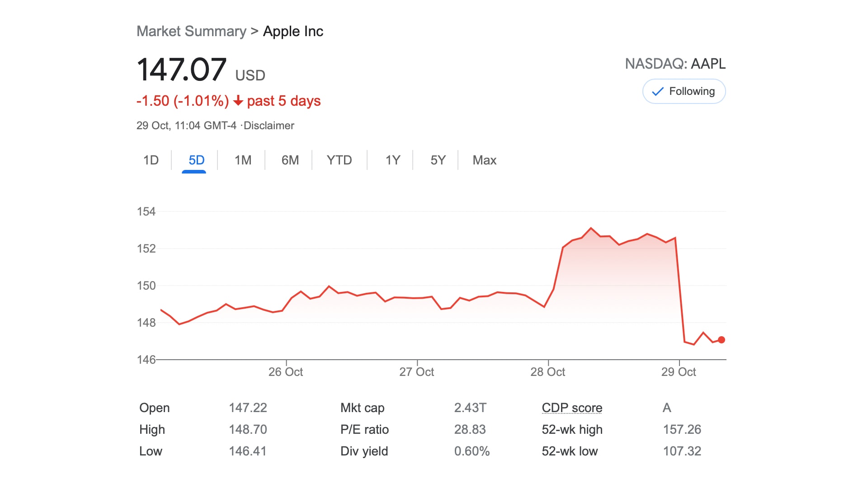Click the 52-wk high value 157.26

(x=683, y=429)
